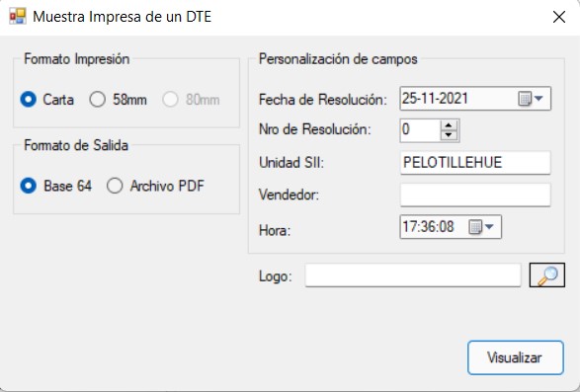
Task: Close the Muestra Impresa de un DTE window
Action: (x=559, y=17)
